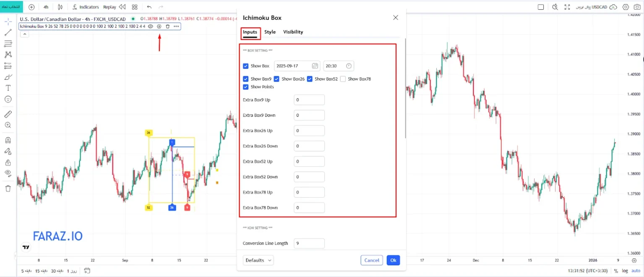Open chart layout selection grid
The image size is (644, 277).
coord(134,7)
